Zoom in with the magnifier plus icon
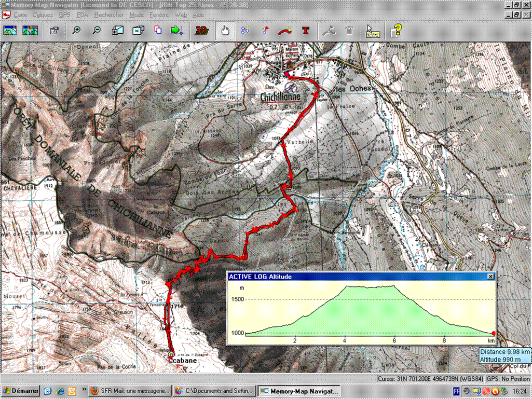Screen dimensions: 532x399 pyautogui.click(x=77, y=31)
